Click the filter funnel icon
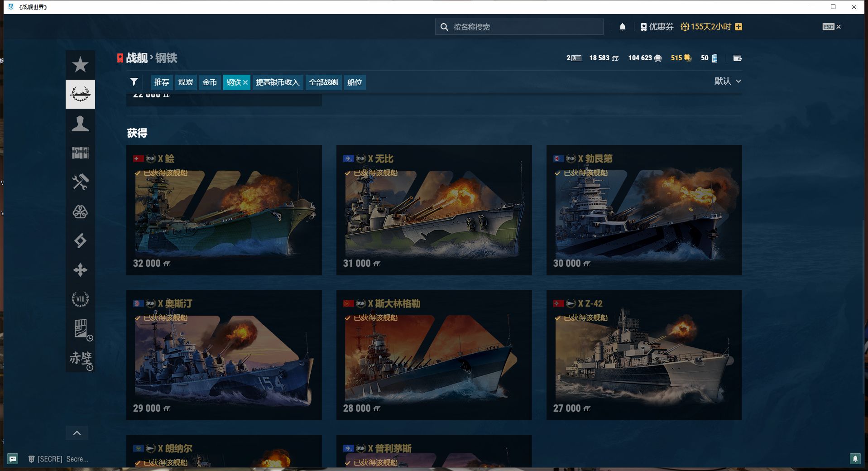The width and height of the screenshot is (868, 471). coord(134,82)
